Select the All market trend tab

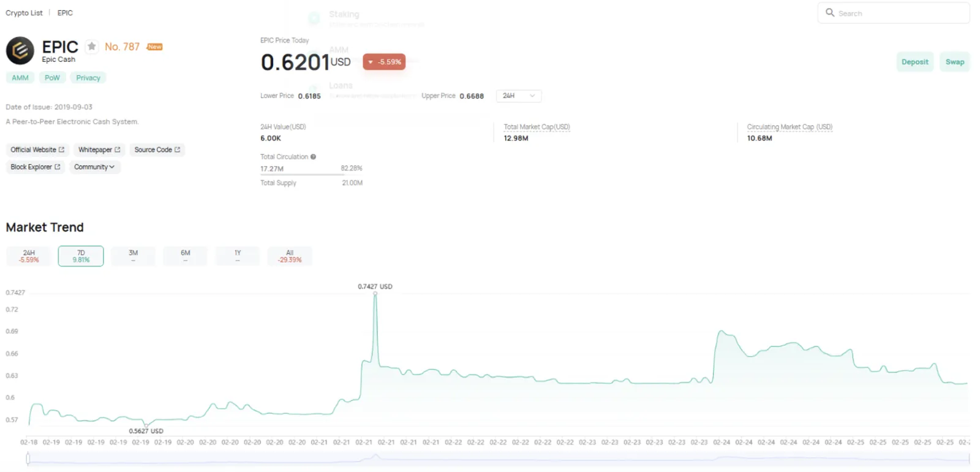click(x=290, y=256)
